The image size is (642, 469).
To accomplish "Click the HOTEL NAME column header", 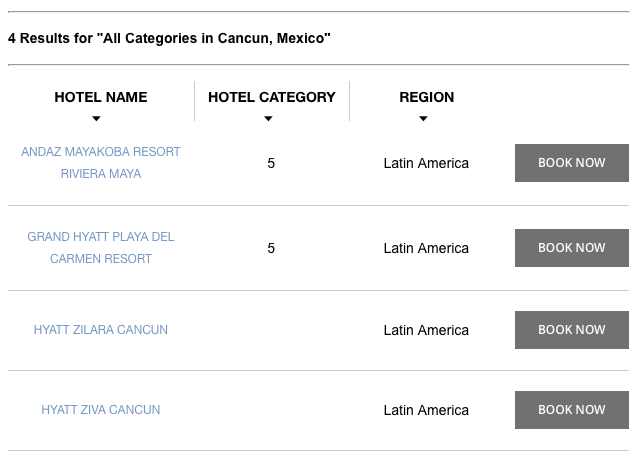I will tap(101, 97).
